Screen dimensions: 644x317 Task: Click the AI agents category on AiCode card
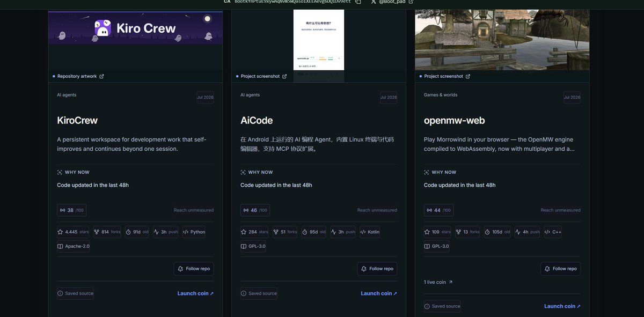[x=250, y=95]
